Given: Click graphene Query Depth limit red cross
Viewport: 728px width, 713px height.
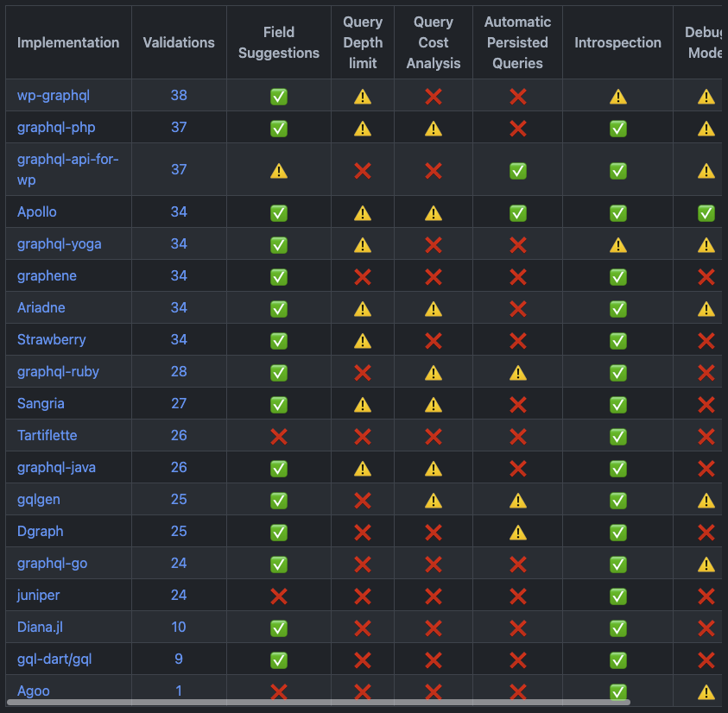Looking at the screenshot, I should pyautogui.click(x=363, y=277).
